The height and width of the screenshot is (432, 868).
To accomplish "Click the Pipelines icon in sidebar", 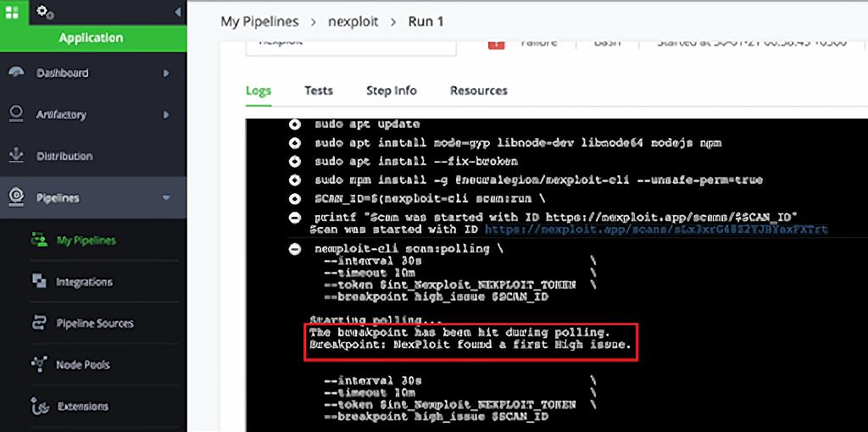I will 16,197.
